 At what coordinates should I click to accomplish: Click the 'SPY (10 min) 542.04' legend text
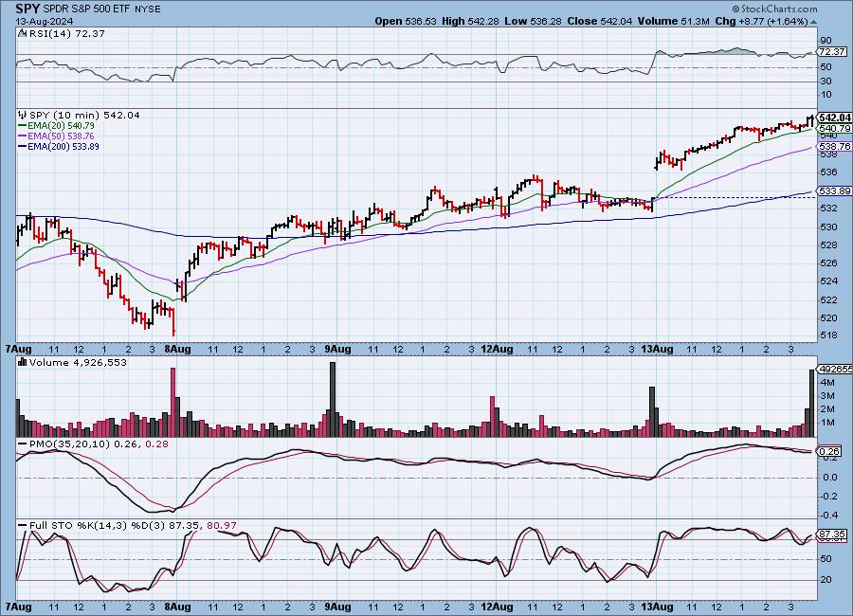pos(84,115)
